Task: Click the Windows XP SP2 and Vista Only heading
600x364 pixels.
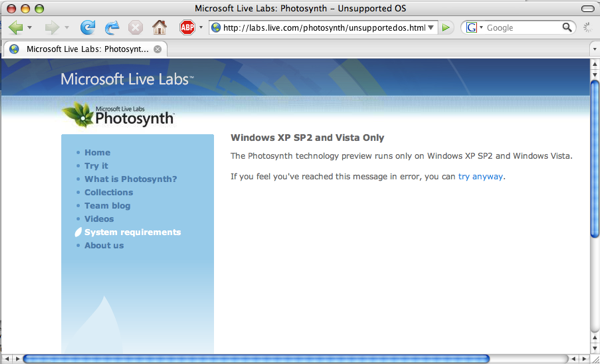Action: pyautogui.click(x=307, y=138)
